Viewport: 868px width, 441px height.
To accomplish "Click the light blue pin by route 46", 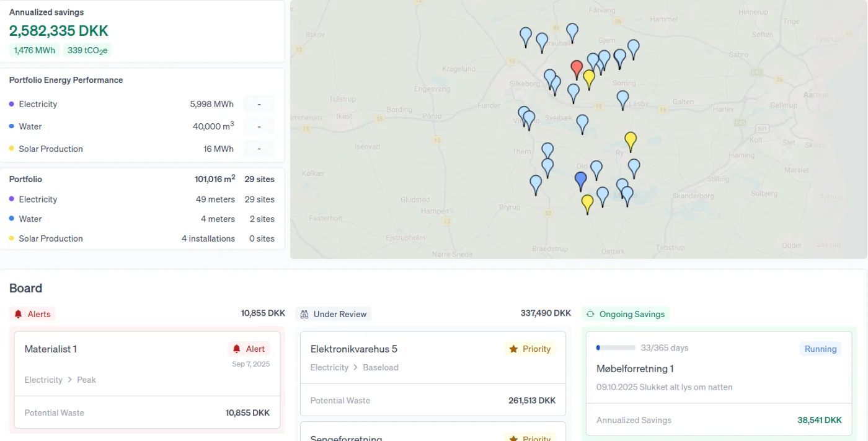I will pos(572,32).
